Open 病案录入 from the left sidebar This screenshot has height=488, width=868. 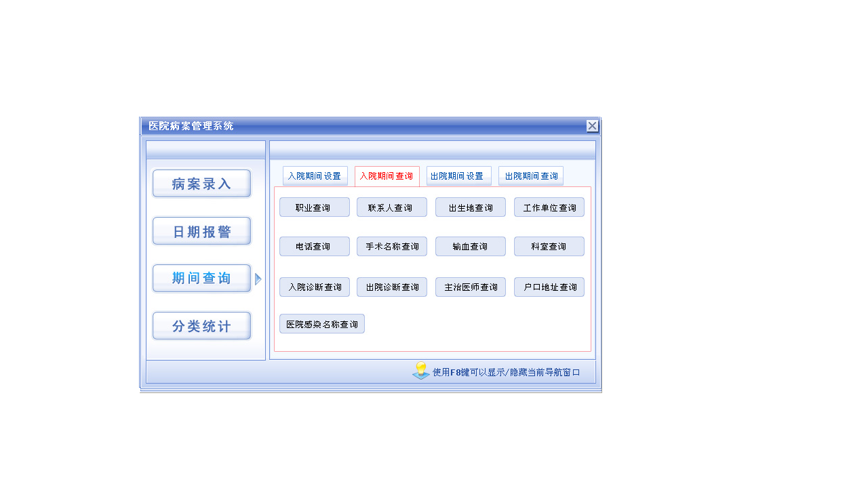[x=201, y=183]
